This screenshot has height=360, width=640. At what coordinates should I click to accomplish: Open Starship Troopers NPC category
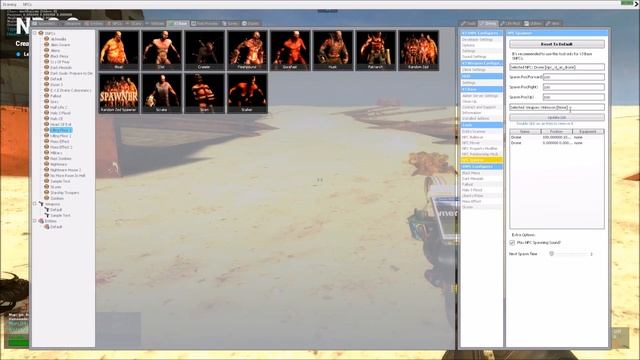64,193
